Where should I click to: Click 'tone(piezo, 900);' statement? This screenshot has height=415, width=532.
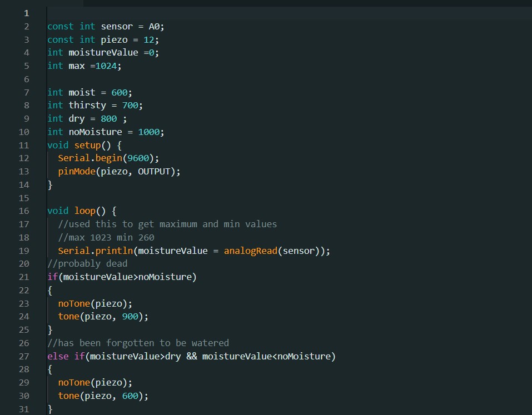[x=103, y=316]
